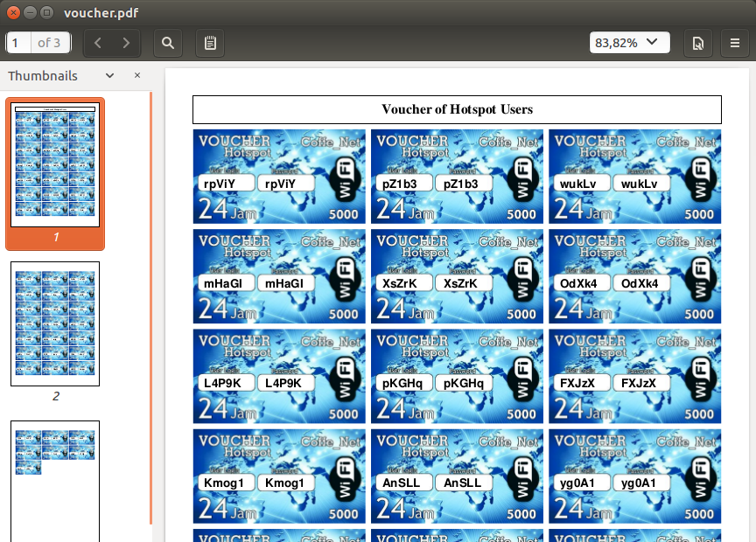The image size is (756, 542).
Task: Click the FXJzX user login field
Action: click(582, 383)
